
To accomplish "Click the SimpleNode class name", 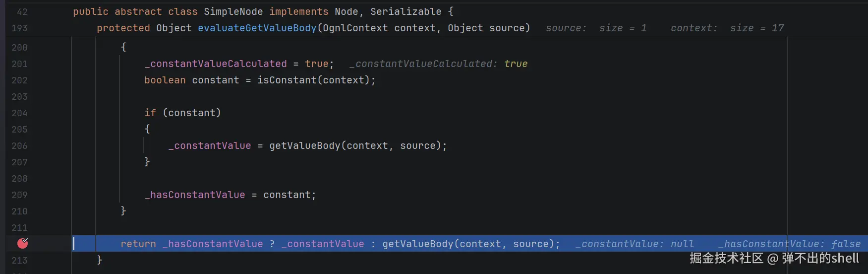I will coord(233,11).
